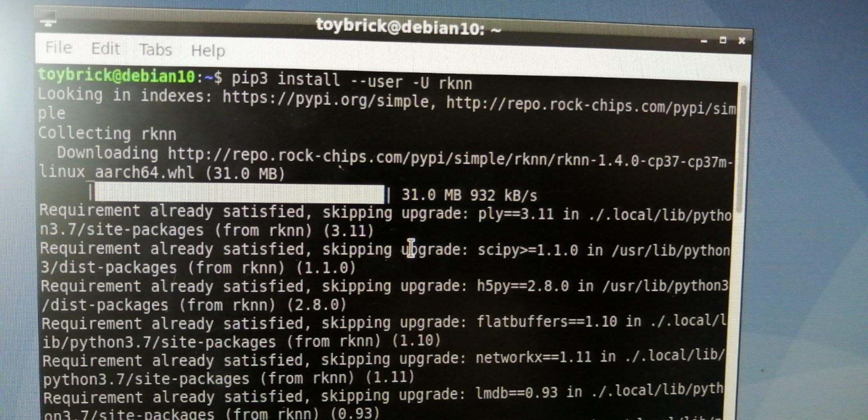Viewport: 868px width, 420px height.
Task: Click the 'Collecting rknn' output line
Action: coord(107,133)
